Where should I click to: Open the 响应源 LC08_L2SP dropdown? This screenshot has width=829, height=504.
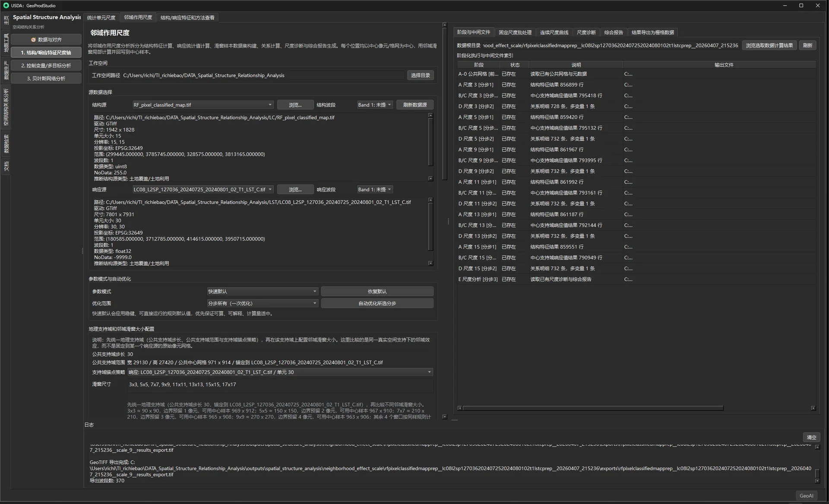click(x=203, y=189)
